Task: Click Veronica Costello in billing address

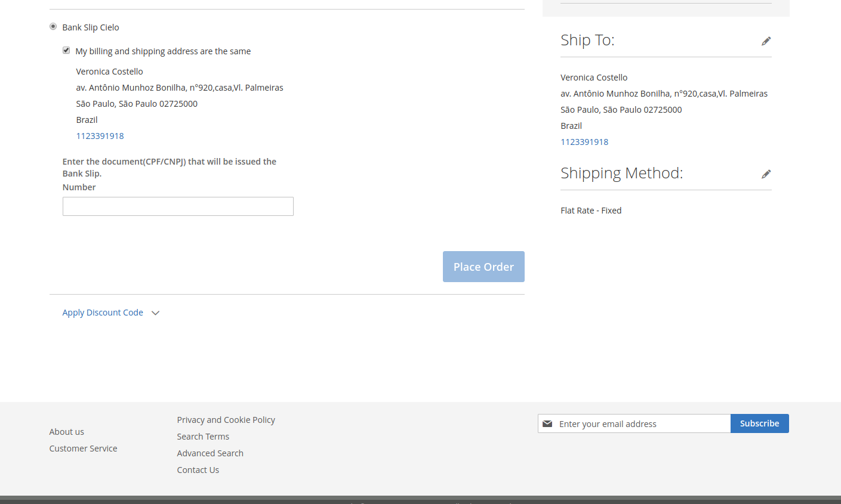Action: (110, 72)
